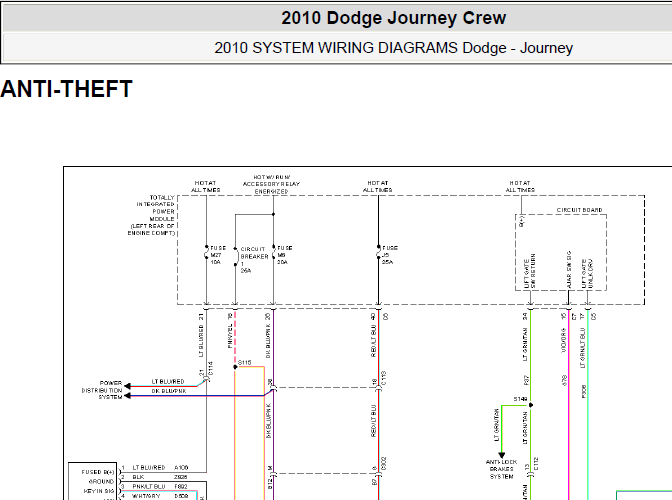Screen dimensions: 672x500
Task: Click the "CIRCUIT BREAKER 1 25A" label
Action: click(x=254, y=260)
